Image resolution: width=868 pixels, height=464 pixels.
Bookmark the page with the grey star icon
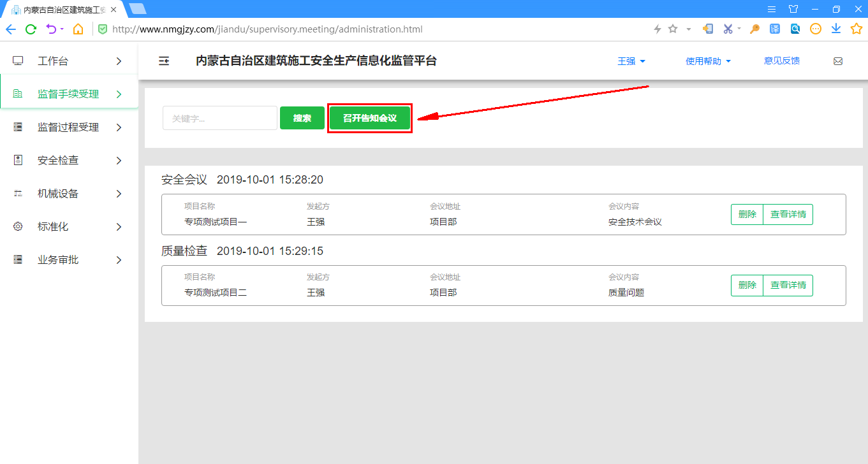click(x=673, y=29)
